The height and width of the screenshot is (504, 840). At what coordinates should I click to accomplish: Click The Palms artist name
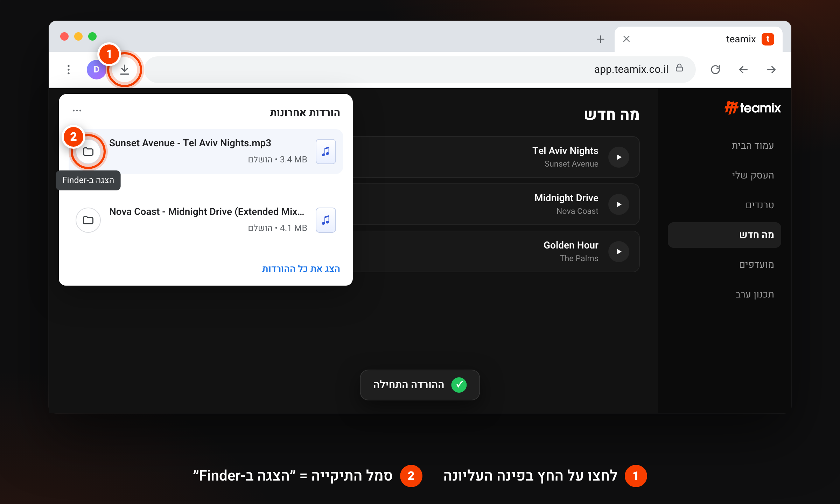tap(579, 258)
